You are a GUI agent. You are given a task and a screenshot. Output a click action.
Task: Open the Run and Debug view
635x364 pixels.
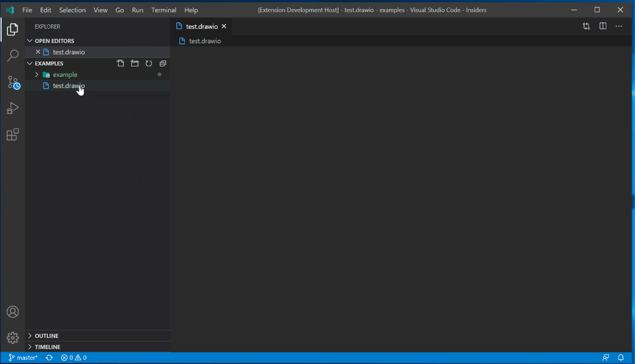tap(13, 108)
